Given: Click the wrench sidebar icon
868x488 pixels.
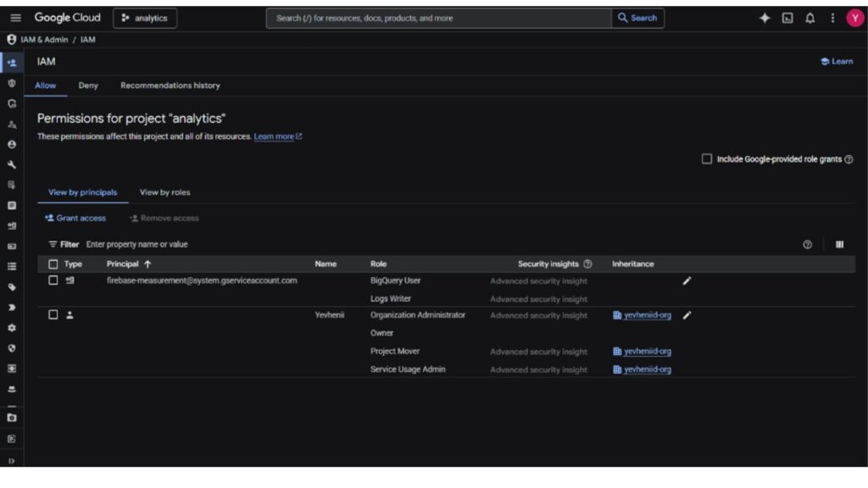Looking at the screenshot, I should pos(12,165).
